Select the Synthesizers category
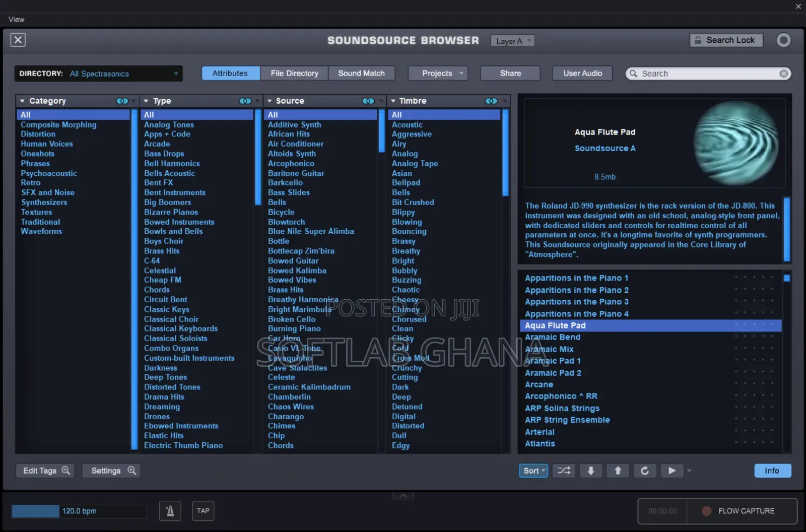The height and width of the screenshot is (532, 806). click(x=44, y=203)
